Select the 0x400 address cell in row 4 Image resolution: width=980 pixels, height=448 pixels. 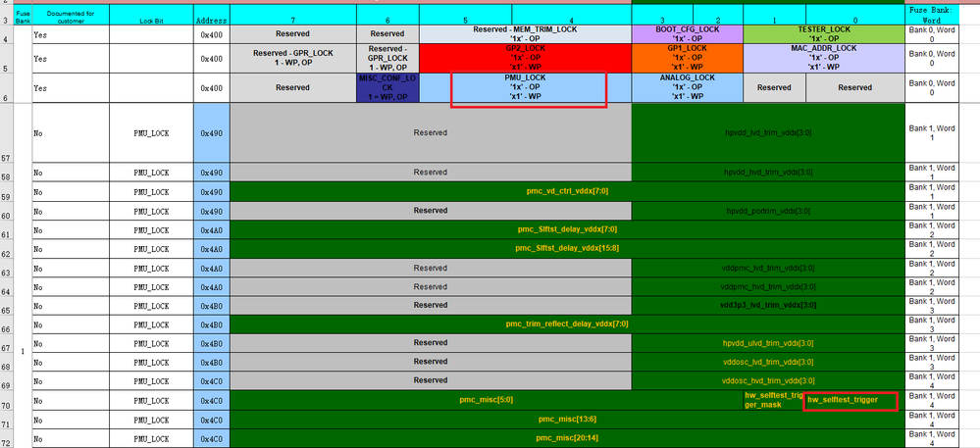tap(211, 34)
